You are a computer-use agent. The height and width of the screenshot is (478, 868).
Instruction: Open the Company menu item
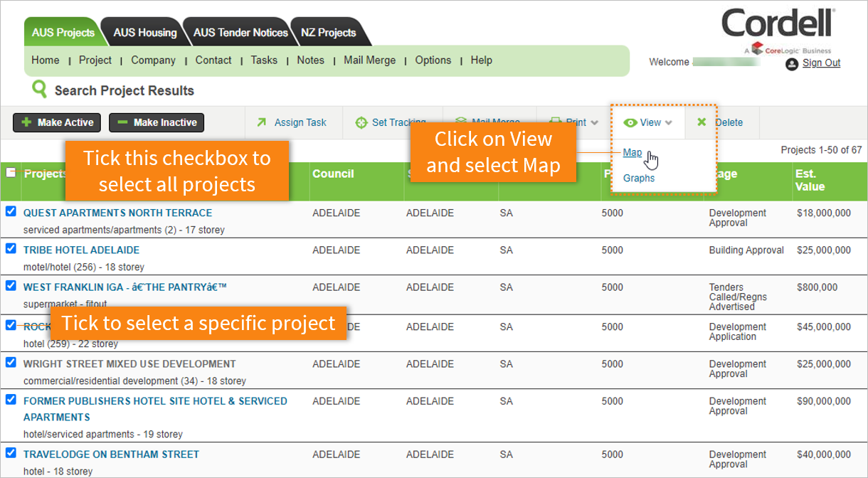[153, 60]
